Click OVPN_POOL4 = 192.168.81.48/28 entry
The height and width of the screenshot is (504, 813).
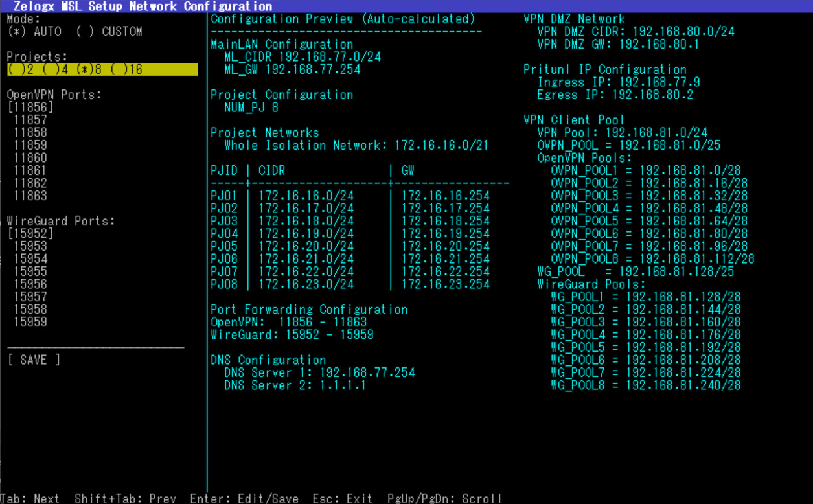coord(650,208)
